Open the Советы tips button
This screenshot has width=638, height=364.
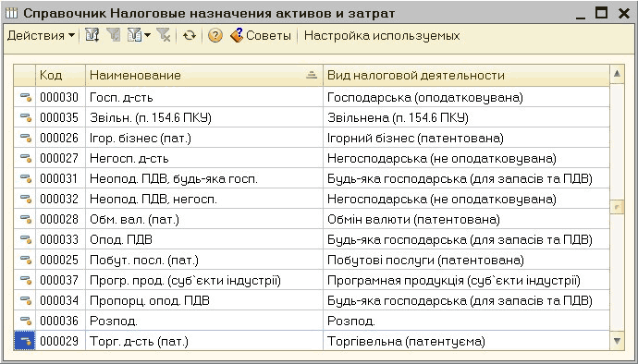click(x=261, y=36)
